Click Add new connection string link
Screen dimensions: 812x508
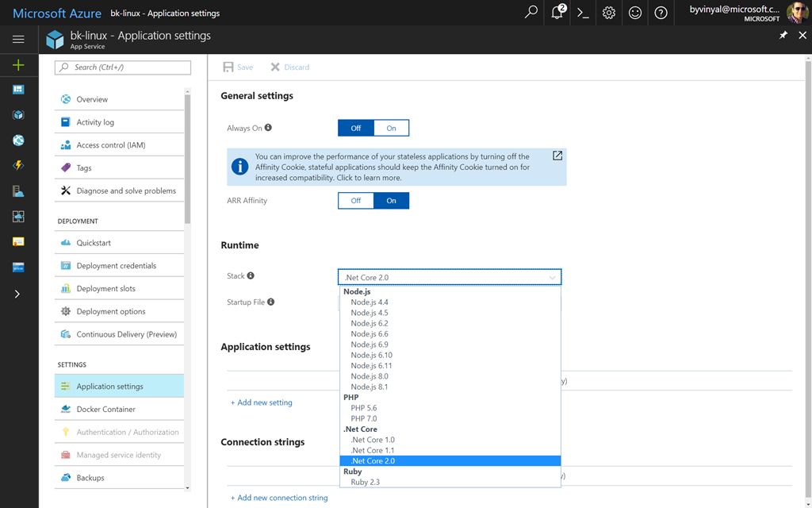(282, 498)
